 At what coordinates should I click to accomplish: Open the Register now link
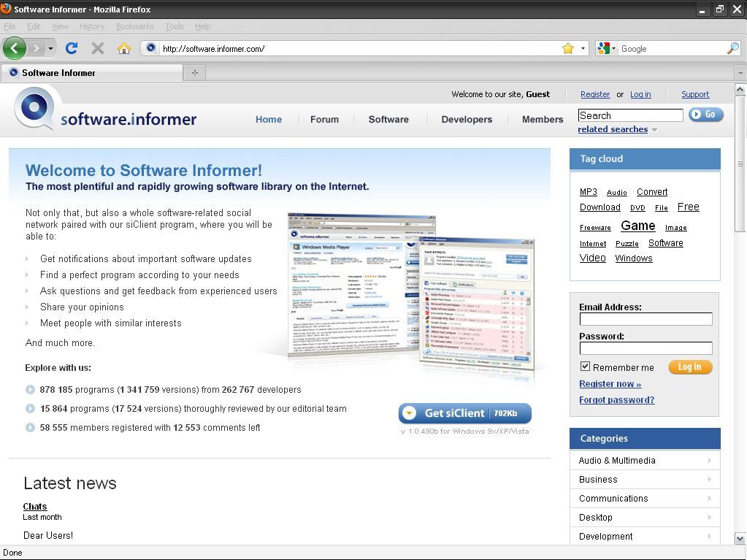click(x=610, y=383)
